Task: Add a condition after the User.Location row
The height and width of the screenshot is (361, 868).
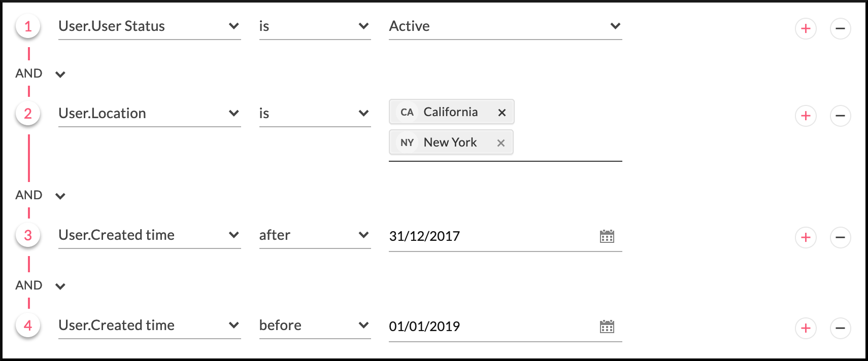Action: (x=806, y=116)
